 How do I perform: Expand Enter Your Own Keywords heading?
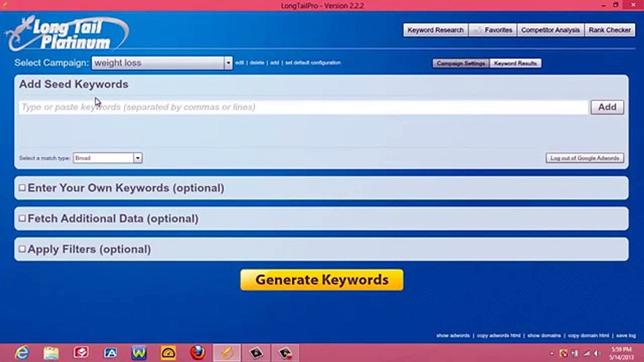tap(126, 188)
